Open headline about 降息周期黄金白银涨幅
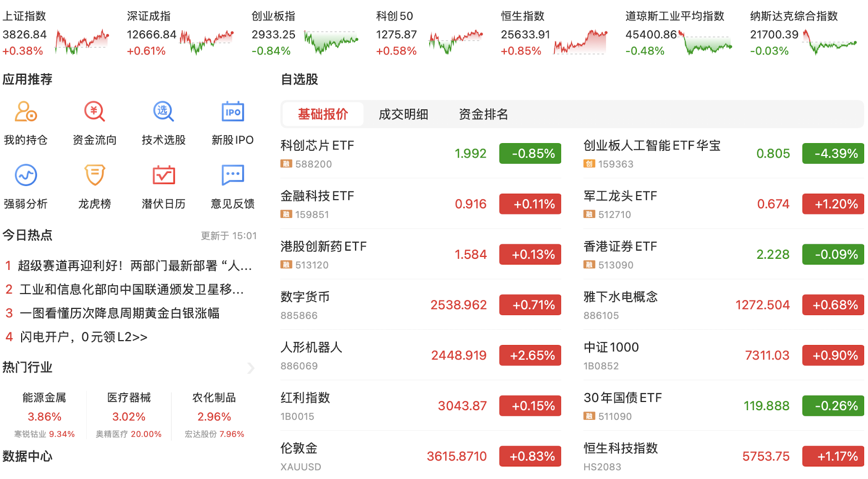 119,313
